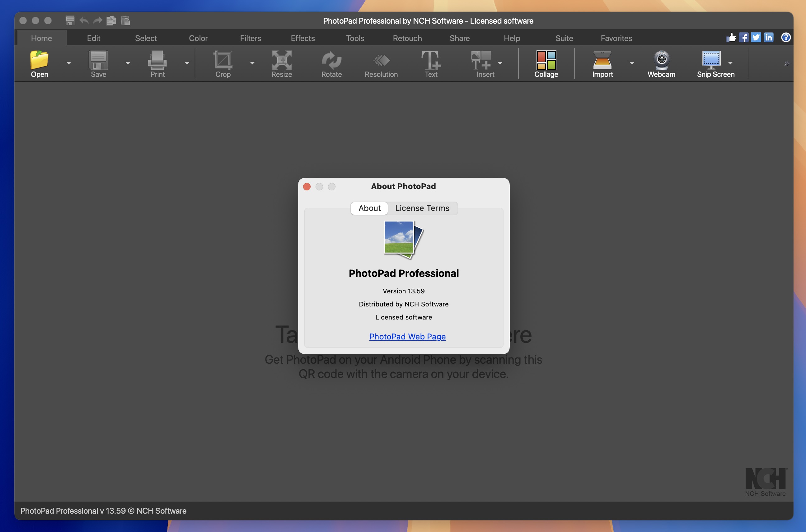Click the Print icon in toolbar
Screen dimensions: 806x532
click(x=157, y=60)
